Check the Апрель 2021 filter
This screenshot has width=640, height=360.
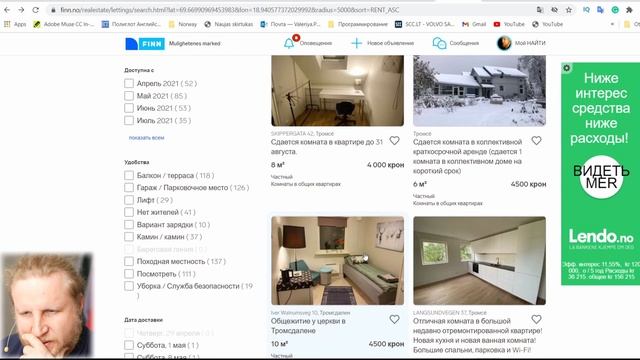coord(129,83)
